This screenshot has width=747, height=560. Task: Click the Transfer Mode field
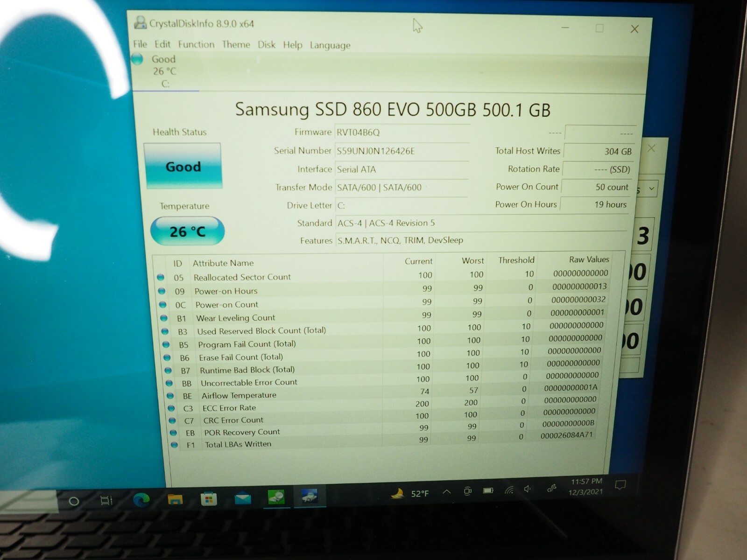pos(402,187)
